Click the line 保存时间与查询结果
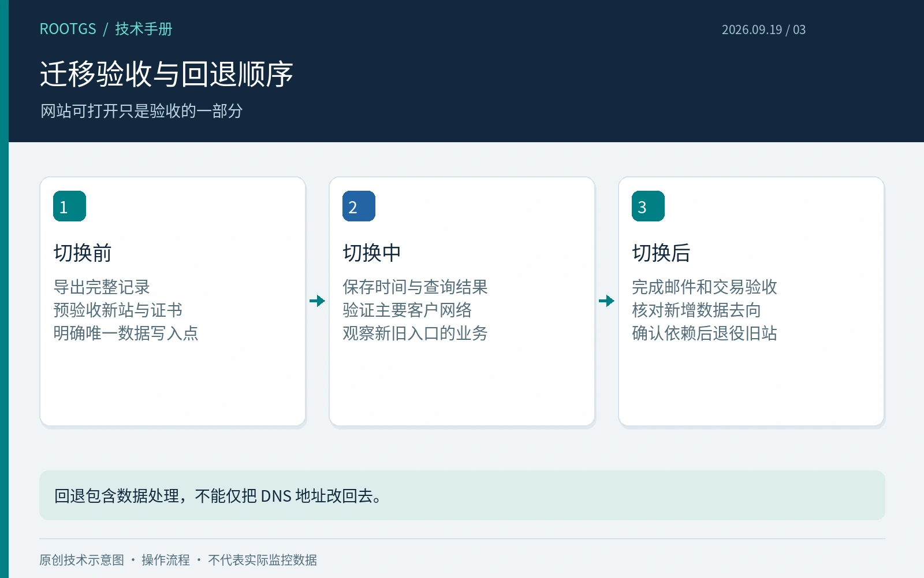Image resolution: width=924 pixels, height=578 pixels. pyautogui.click(x=415, y=287)
